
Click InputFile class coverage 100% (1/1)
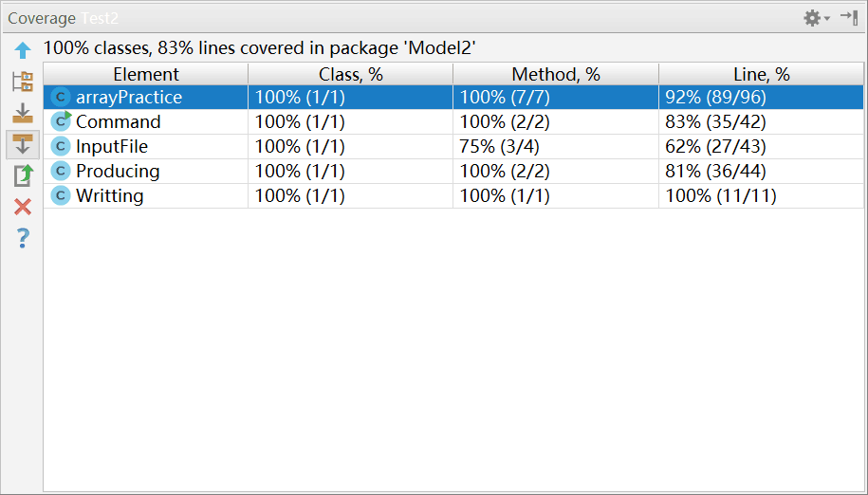351,147
